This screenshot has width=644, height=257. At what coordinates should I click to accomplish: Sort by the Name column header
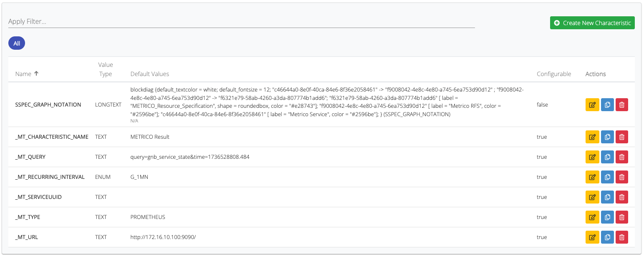point(23,74)
